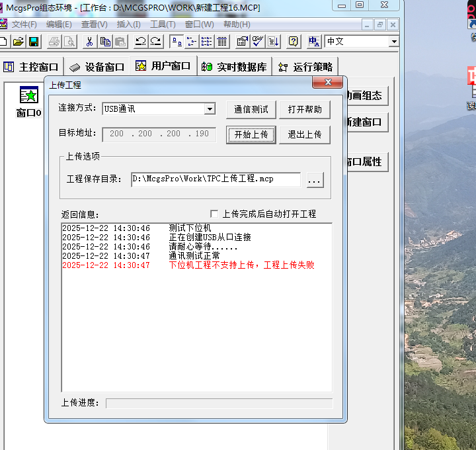Switch to the 实时数据库 tab

(x=235, y=67)
